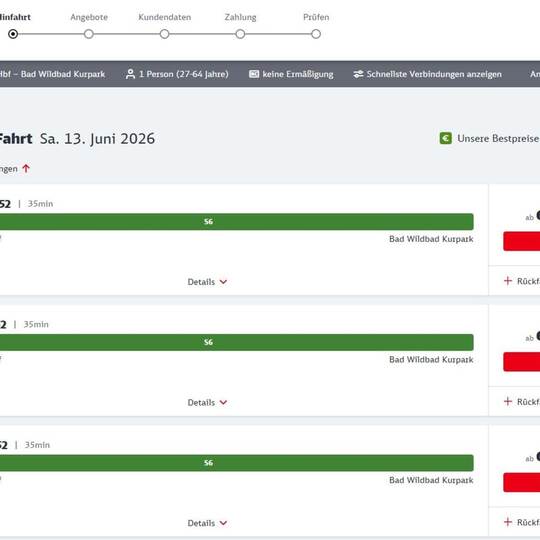Click the S6 green bar in third connection

tap(237, 463)
